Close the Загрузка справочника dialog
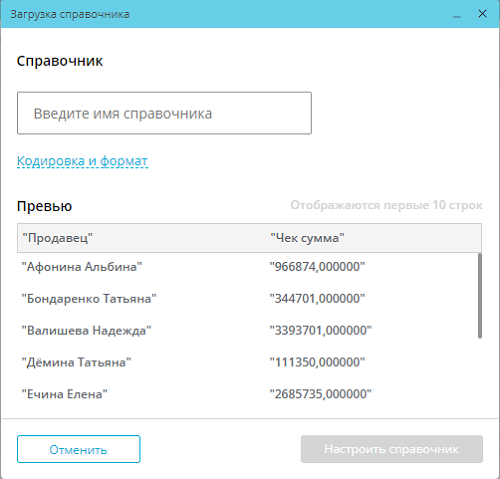Image resolution: width=500 pixels, height=479 pixels. [x=482, y=14]
